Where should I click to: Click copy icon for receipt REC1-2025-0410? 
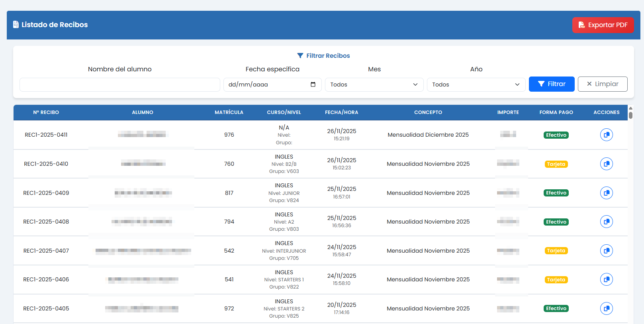click(x=606, y=164)
